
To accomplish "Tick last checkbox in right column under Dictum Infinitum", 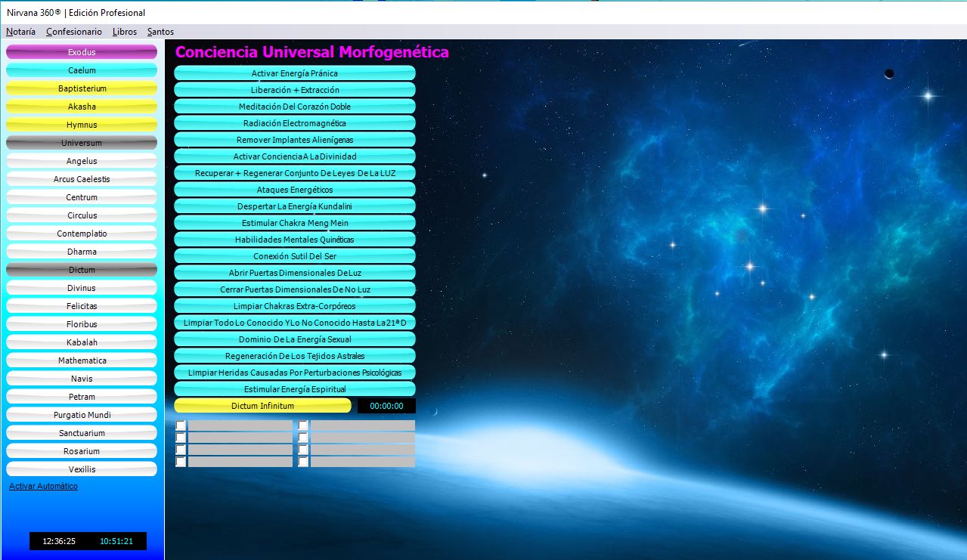I will (x=303, y=462).
